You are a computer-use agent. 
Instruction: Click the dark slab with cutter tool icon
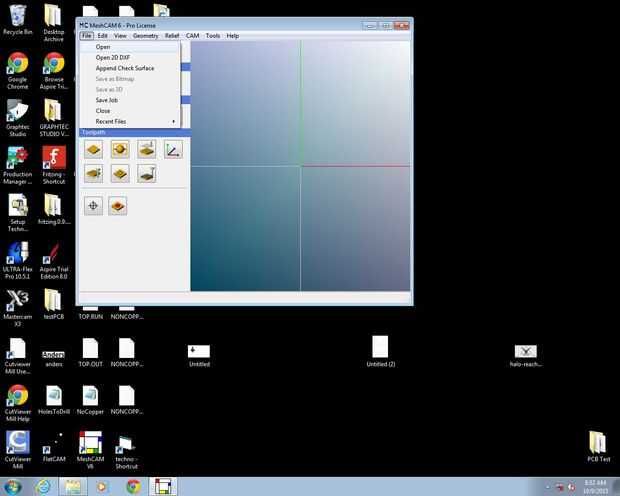click(x=146, y=174)
